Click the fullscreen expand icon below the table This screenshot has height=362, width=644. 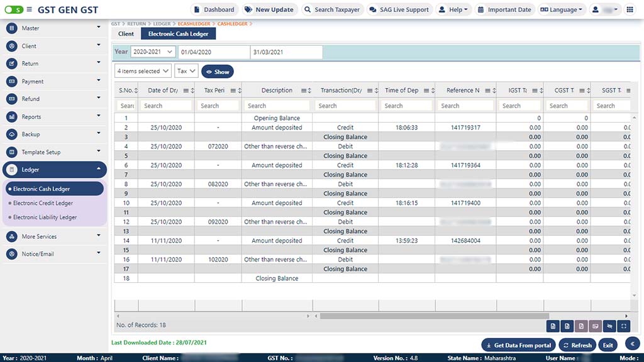(x=623, y=326)
